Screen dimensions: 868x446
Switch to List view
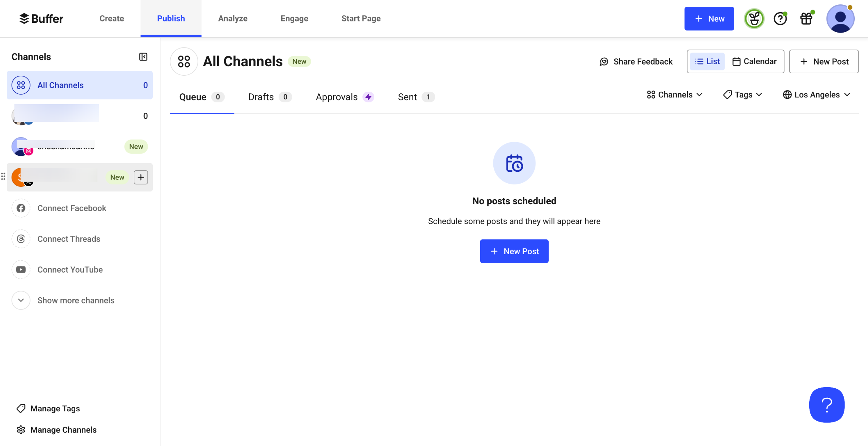click(x=707, y=61)
